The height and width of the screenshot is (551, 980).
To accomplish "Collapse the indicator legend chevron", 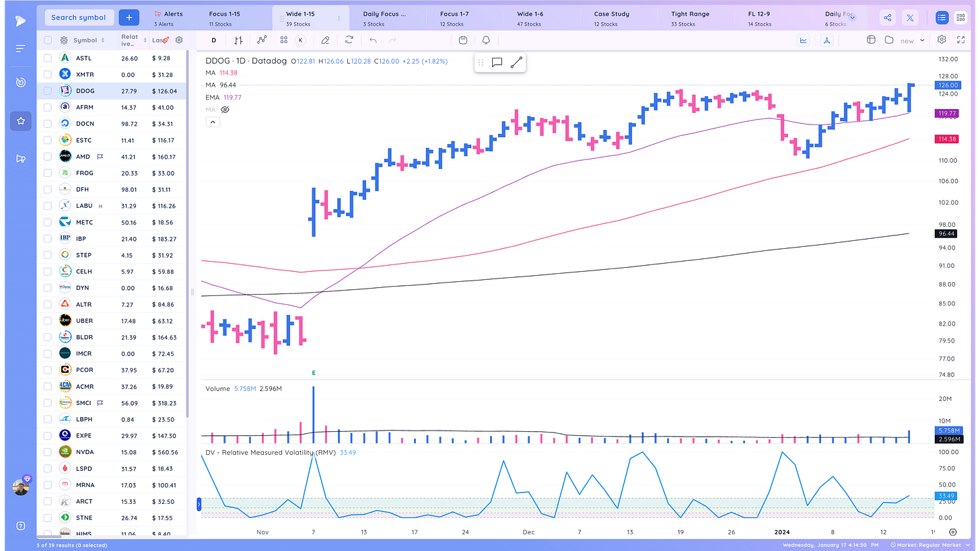I will click(x=212, y=122).
